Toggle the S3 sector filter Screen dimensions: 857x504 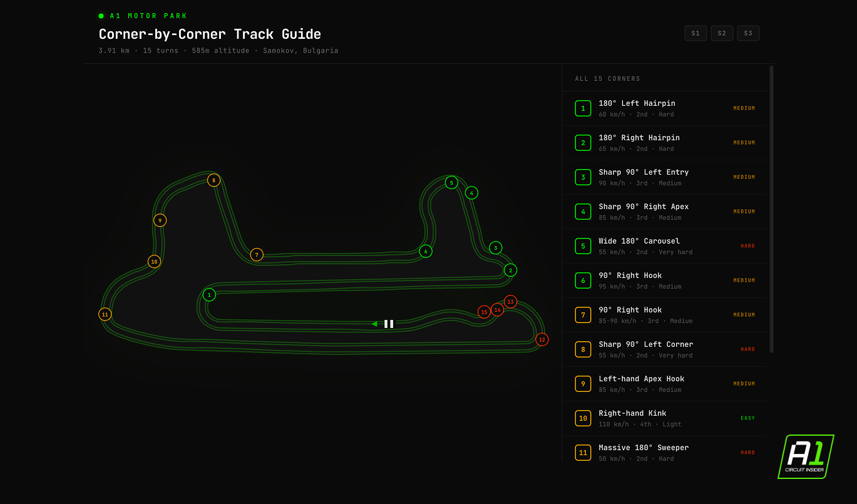coord(748,33)
